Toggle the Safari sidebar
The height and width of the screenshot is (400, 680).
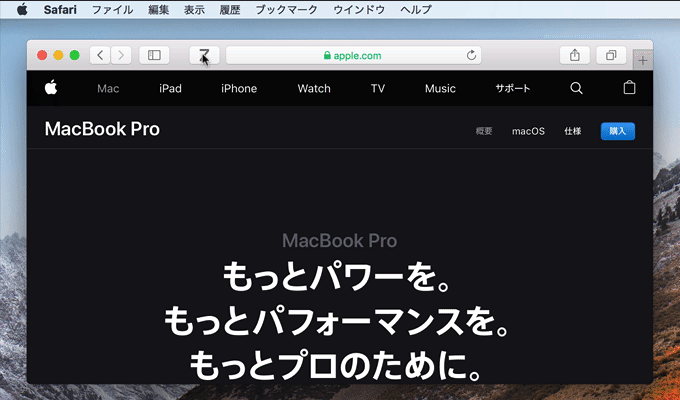click(x=154, y=55)
